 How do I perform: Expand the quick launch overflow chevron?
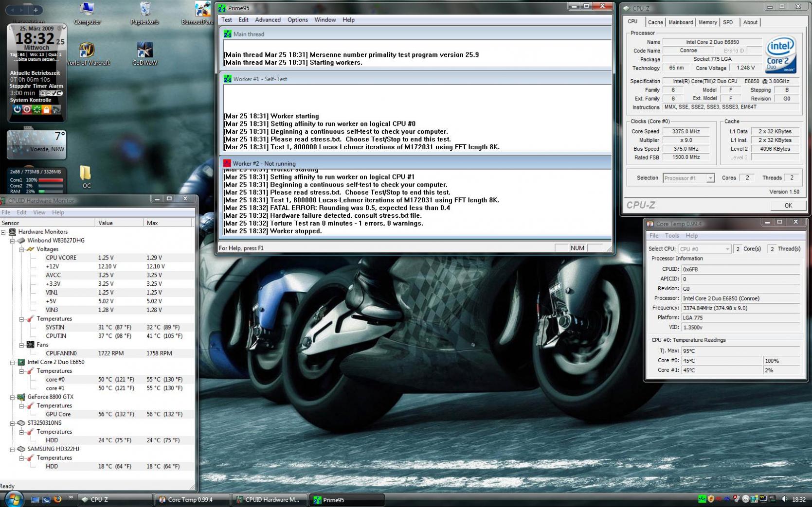click(71, 497)
